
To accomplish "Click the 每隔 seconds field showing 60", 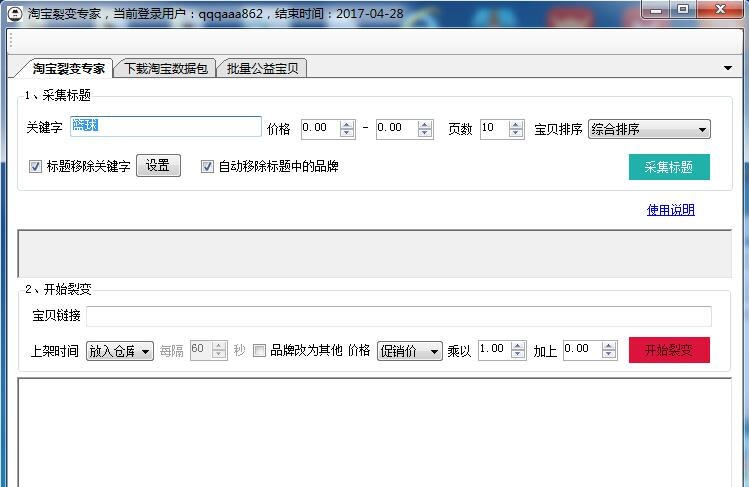I will pyautogui.click(x=201, y=350).
